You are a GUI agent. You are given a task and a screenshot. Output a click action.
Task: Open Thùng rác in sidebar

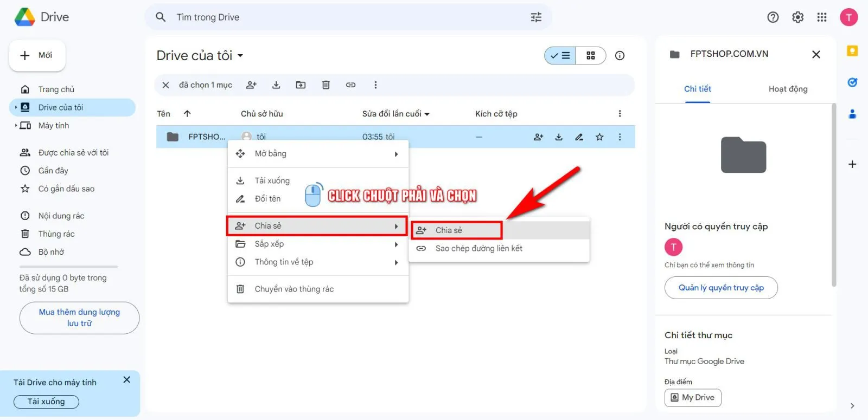click(72, 234)
